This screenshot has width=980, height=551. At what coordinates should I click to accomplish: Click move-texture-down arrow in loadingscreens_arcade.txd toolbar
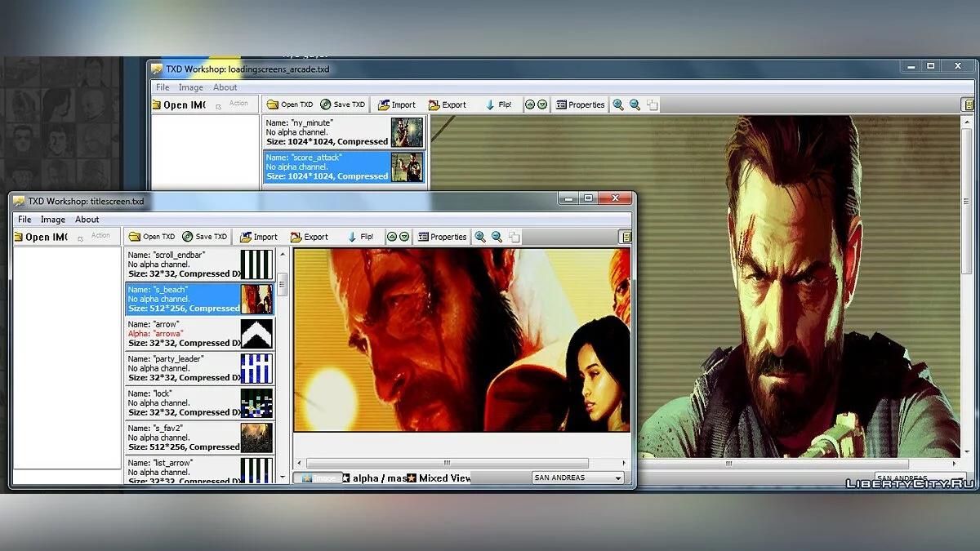click(x=542, y=104)
